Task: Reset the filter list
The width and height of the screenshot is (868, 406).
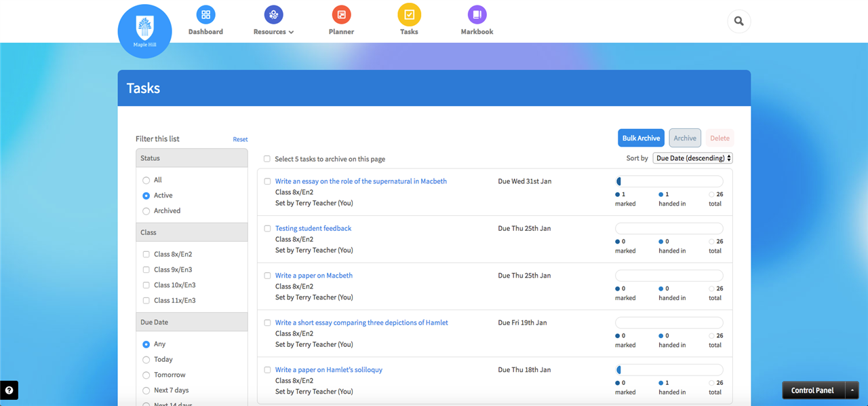Action: 240,139
